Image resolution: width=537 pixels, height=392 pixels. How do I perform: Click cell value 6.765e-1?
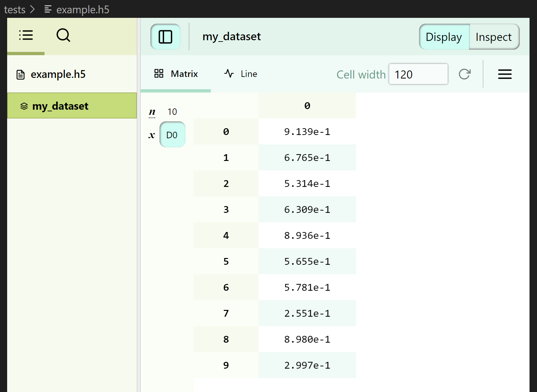(x=307, y=157)
